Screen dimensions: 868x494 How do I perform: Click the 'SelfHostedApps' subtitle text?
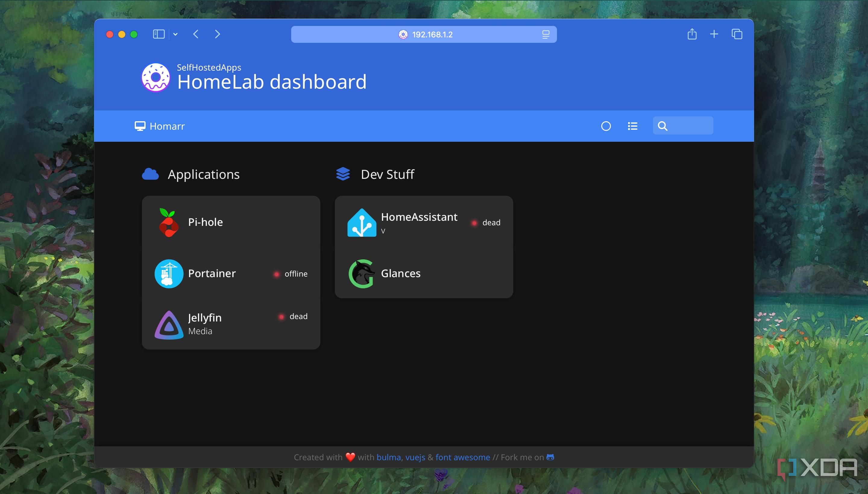tap(209, 68)
